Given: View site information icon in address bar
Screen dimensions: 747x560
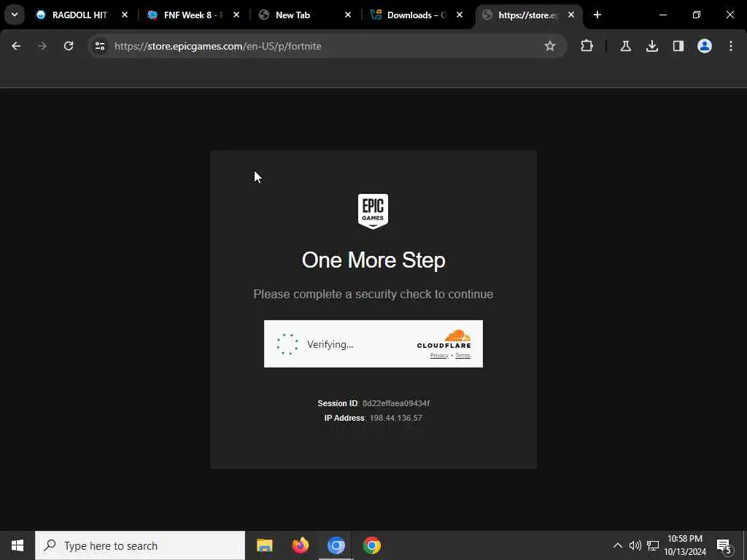Looking at the screenshot, I should pos(100,46).
